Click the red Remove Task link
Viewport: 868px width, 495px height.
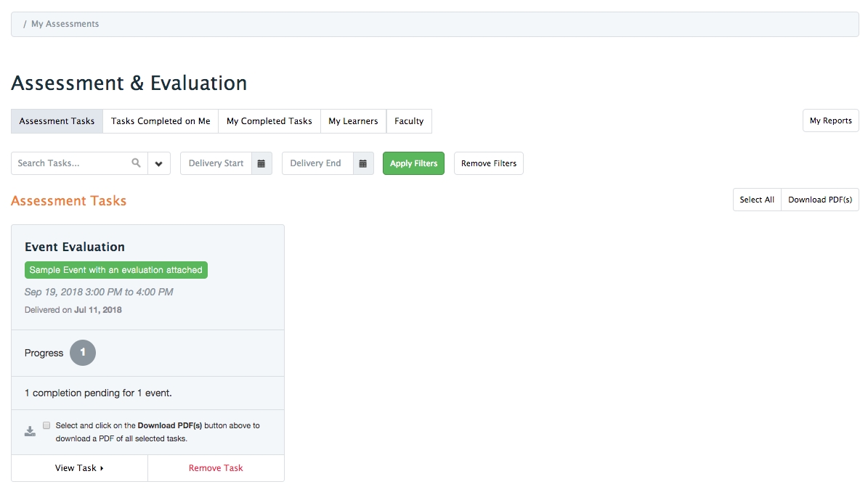tap(216, 468)
